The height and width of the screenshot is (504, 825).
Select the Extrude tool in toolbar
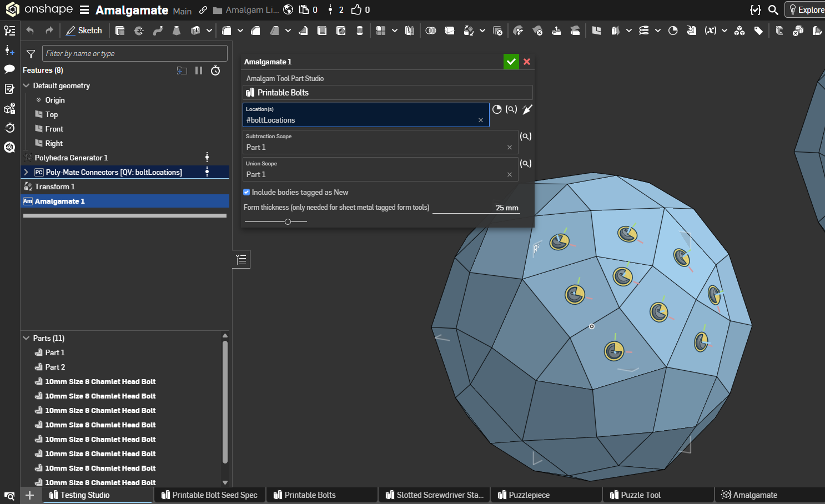pos(120,31)
